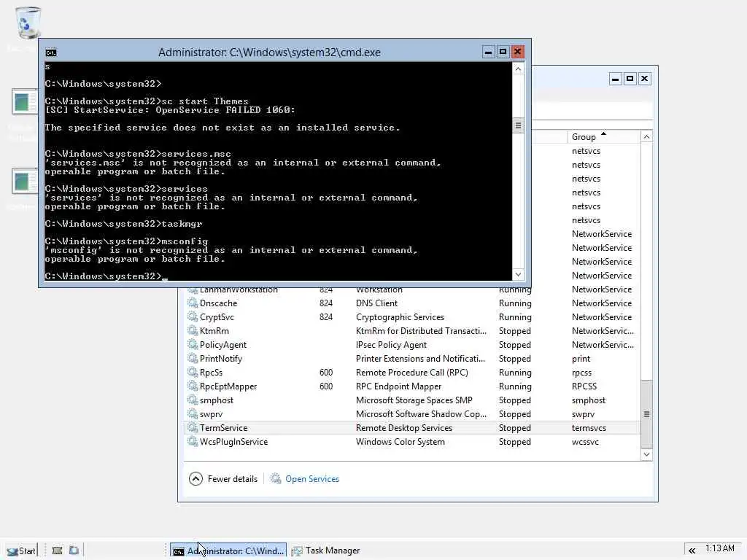Click the 'termsvcs' group cell
Image resolution: width=747 pixels, height=560 pixels.
tap(589, 427)
